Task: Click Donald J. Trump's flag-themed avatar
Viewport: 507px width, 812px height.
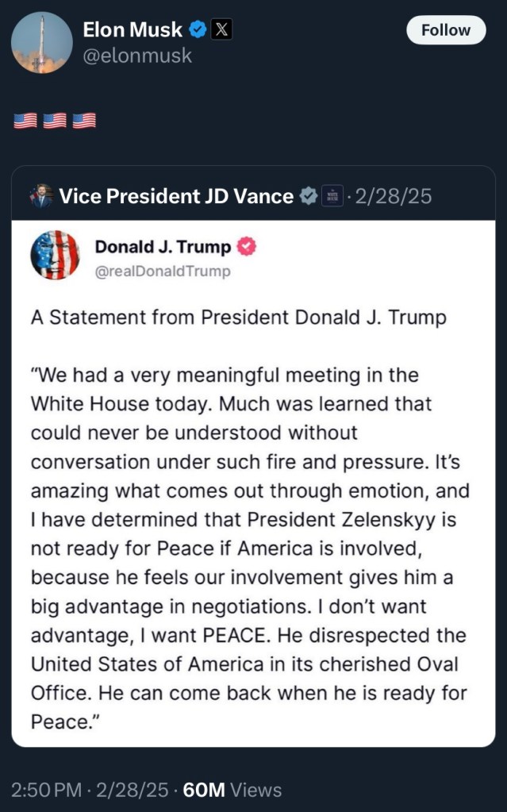Action: 54,256
